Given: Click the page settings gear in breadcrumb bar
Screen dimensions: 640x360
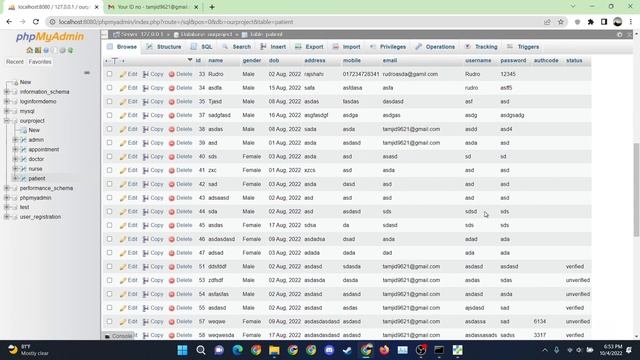Looking at the screenshot, I should pyautogui.click(x=620, y=35).
